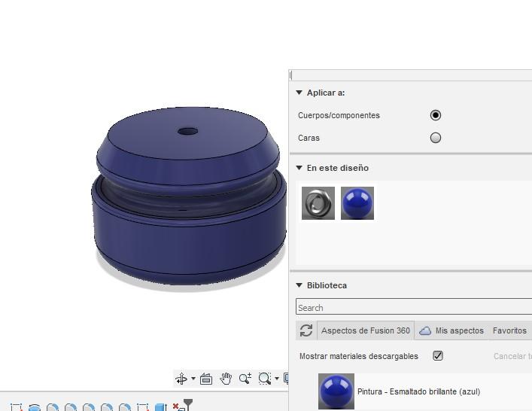
Task: Activate the Look At tool
Action: [206, 379]
